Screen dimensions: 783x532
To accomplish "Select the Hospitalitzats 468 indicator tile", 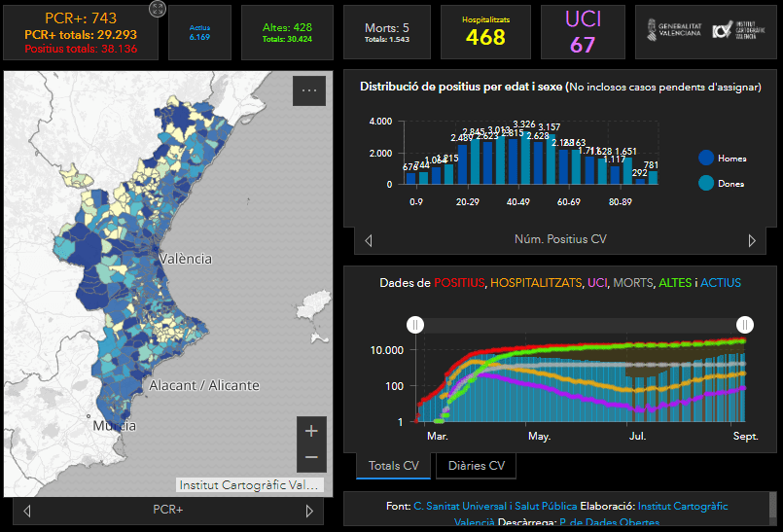I will click(485, 31).
